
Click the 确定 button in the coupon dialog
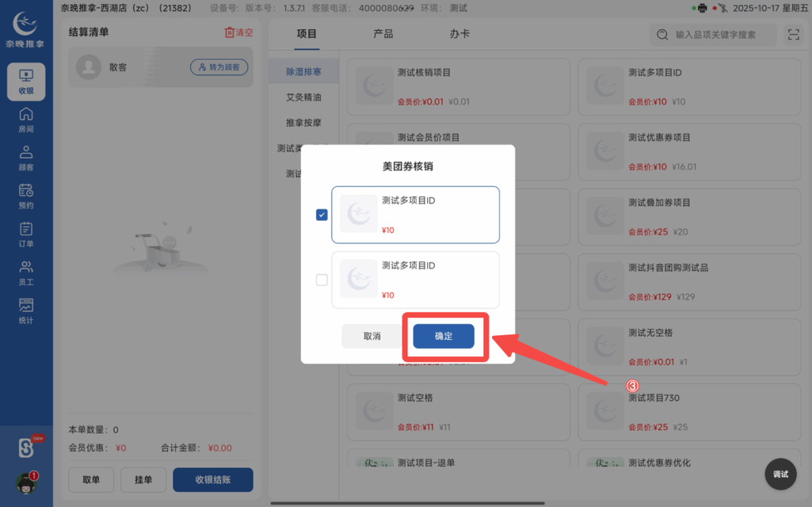pyautogui.click(x=444, y=336)
